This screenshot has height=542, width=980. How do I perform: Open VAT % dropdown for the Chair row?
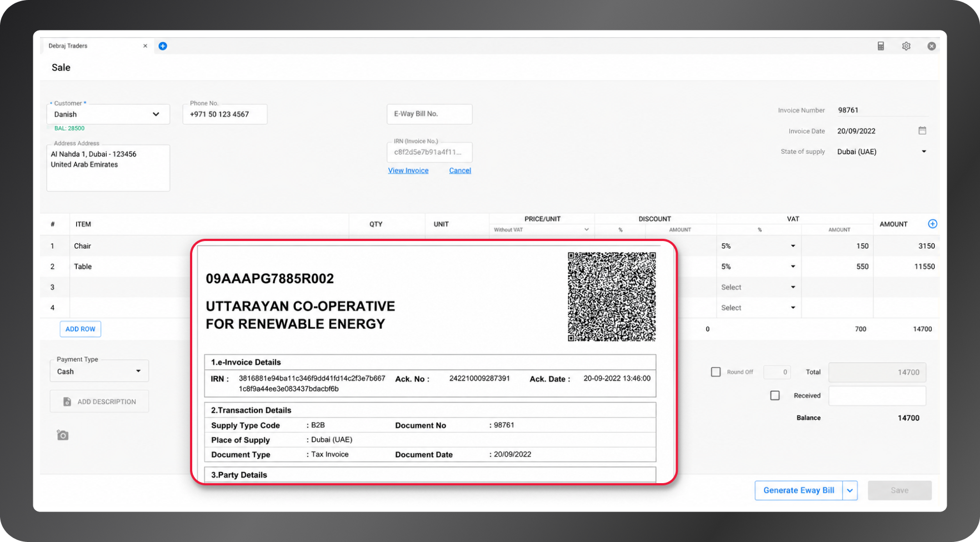coord(758,246)
